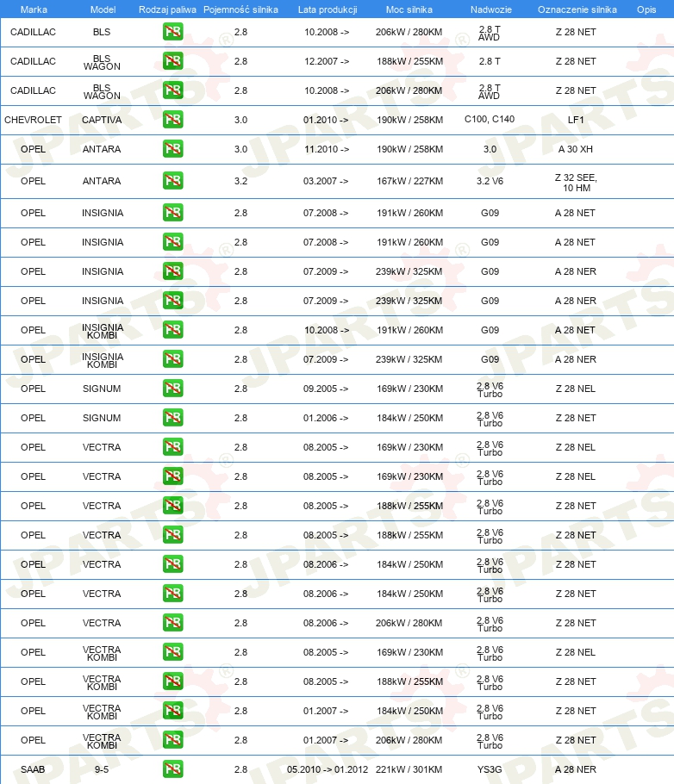
Task: Select 190kW / 258KM in the Captiva row
Action: tap(409, 120)
